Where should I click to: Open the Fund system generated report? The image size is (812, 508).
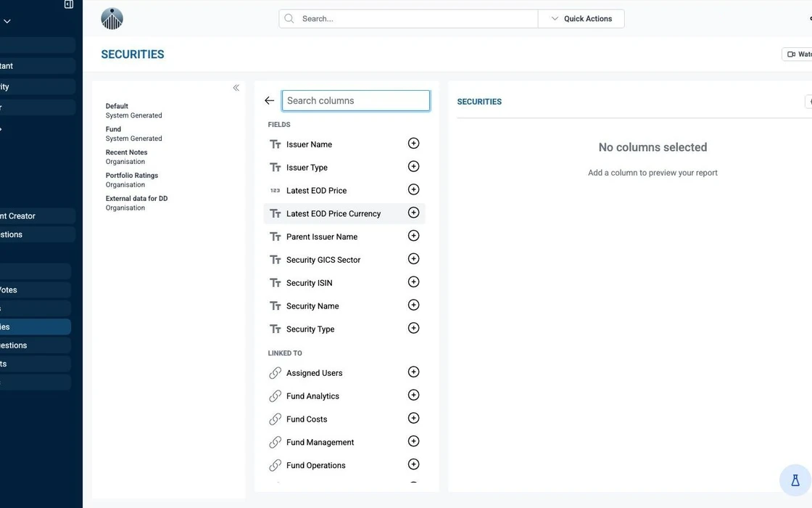pyautogui.click(x=133, y=134)
